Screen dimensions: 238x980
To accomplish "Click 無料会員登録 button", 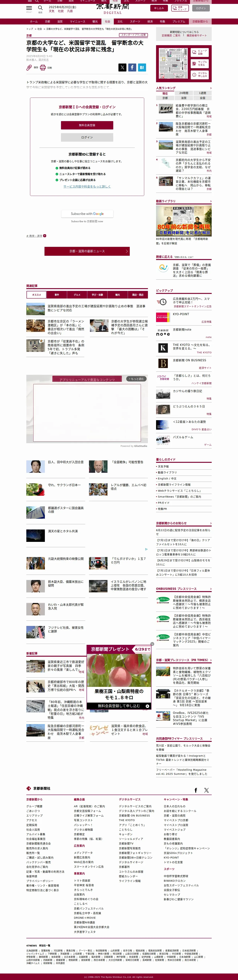I will [x=87, y=125].
